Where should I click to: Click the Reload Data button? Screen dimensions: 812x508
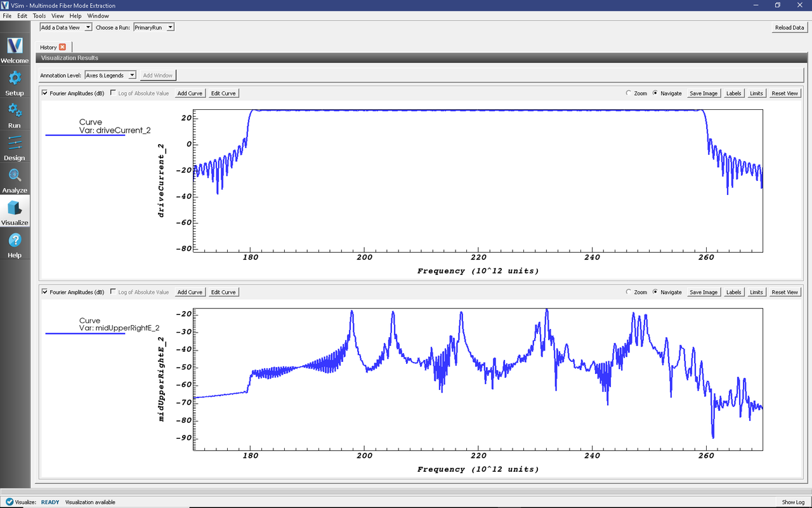click(789, 27)
